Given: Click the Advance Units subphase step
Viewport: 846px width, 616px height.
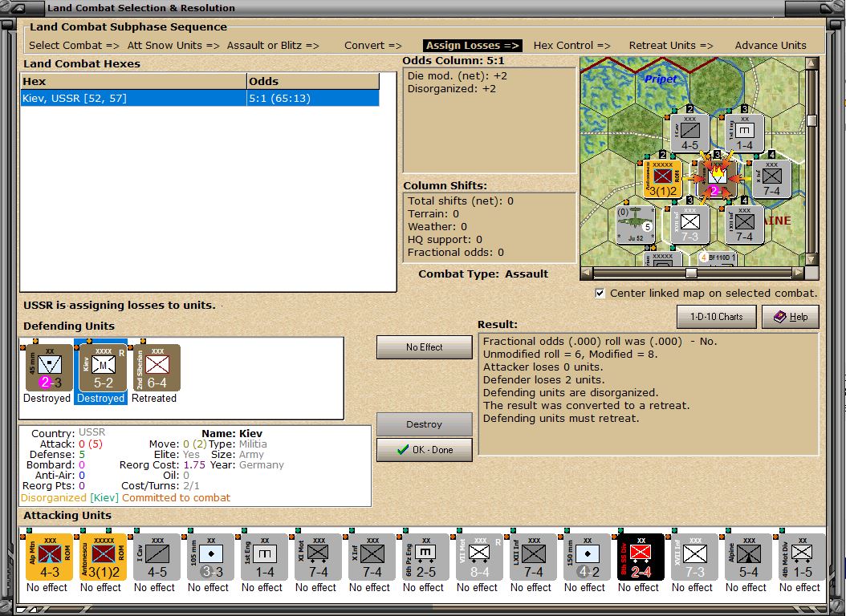Looking at the screenshot, I should pyautogui.click(x=771, y=45).
